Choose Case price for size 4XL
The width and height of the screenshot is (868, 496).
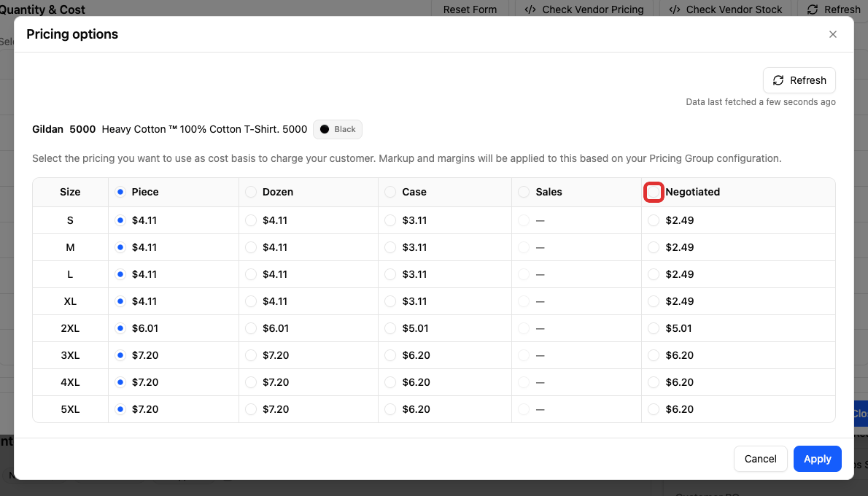point(390,382)
